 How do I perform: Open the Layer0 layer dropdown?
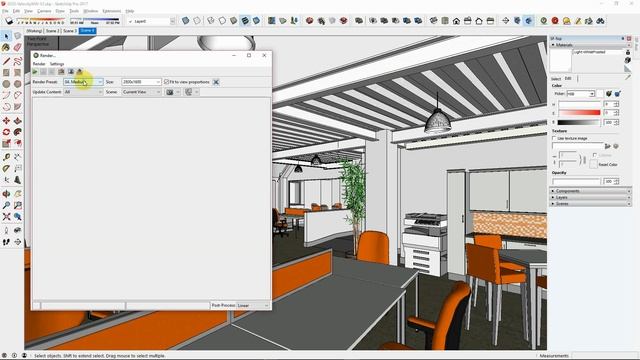[151, 21]
